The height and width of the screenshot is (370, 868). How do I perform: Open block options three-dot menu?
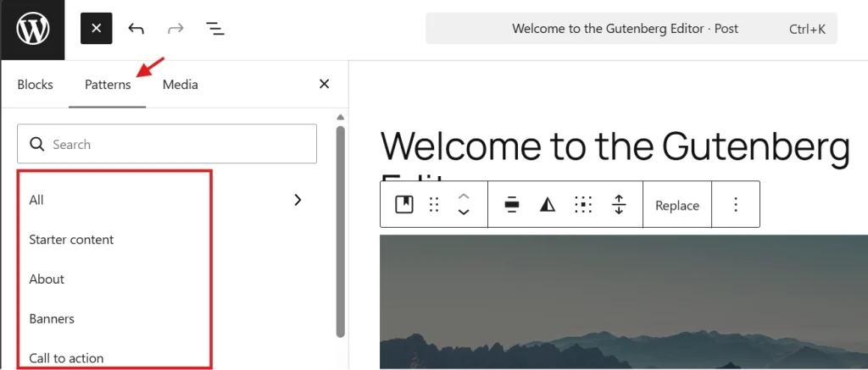pos(736,205)
